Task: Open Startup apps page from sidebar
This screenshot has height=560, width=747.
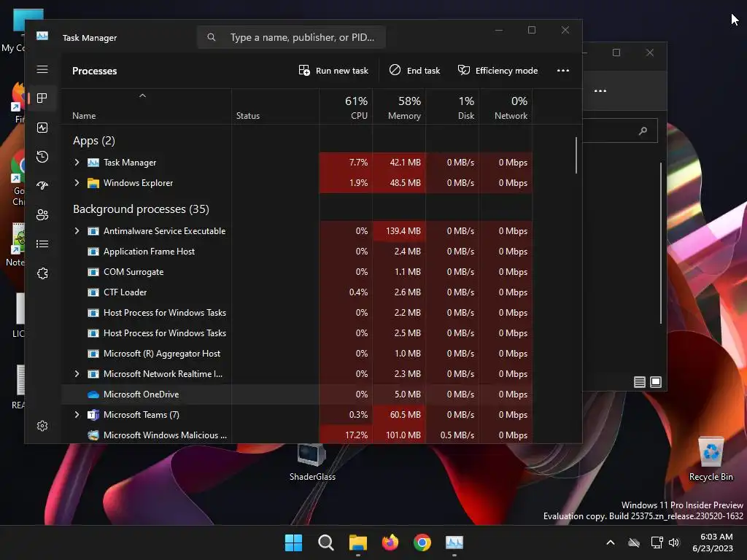Action: (42, 186)
